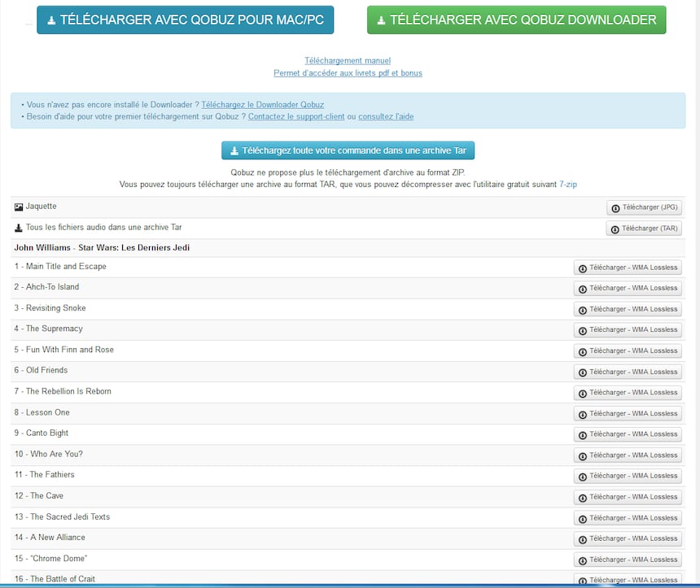Download The Rebellion Is Reborn track
The image size is (700, 588).
pos(628,393)
